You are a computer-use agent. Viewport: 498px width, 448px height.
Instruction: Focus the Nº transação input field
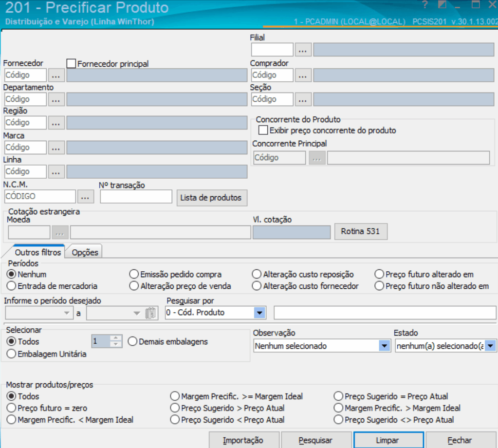click(136, 197)
